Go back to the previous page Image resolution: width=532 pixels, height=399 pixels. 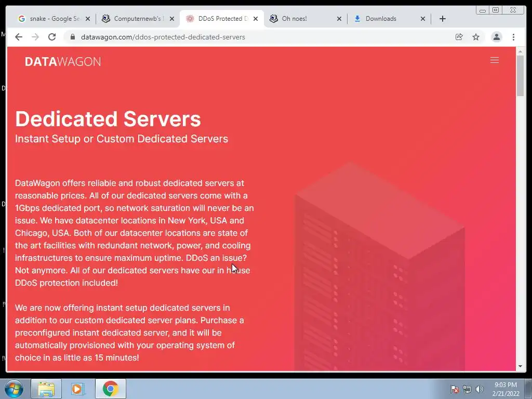pos(19,37)
